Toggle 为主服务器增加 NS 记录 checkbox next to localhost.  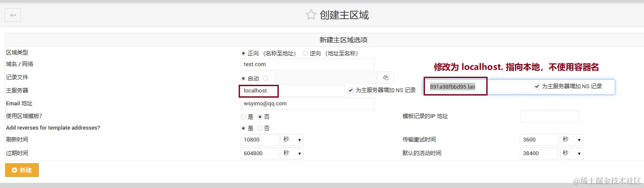click(351, 90)
